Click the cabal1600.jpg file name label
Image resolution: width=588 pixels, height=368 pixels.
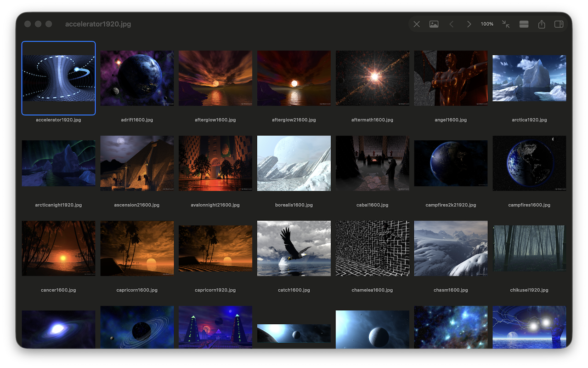point(373,205)
